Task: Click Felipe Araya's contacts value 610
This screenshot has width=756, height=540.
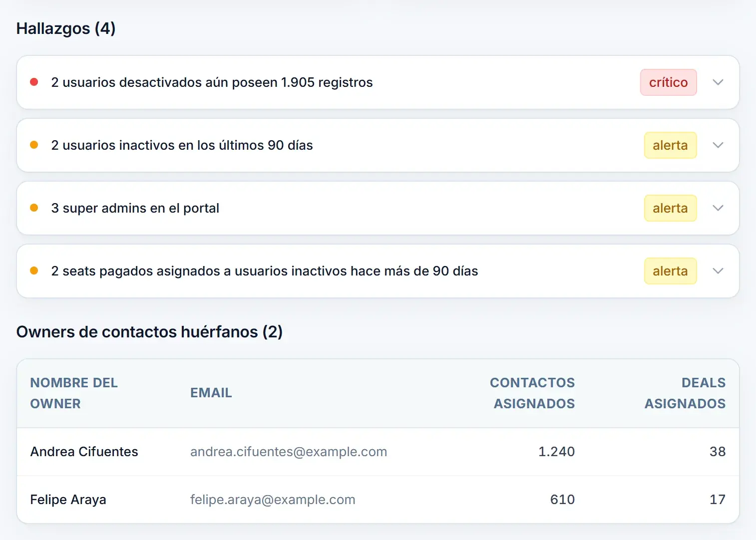Action: (x=562, y=500)
